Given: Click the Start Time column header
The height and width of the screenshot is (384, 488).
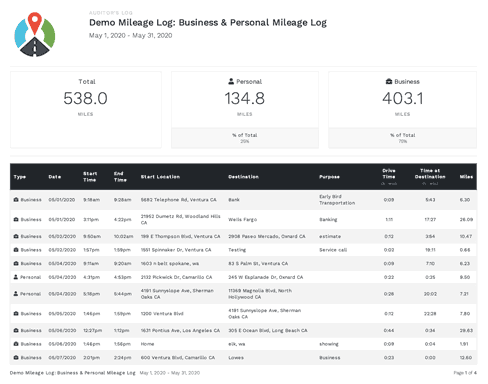Looking at the screenshot, I should (x=90, y=177).
